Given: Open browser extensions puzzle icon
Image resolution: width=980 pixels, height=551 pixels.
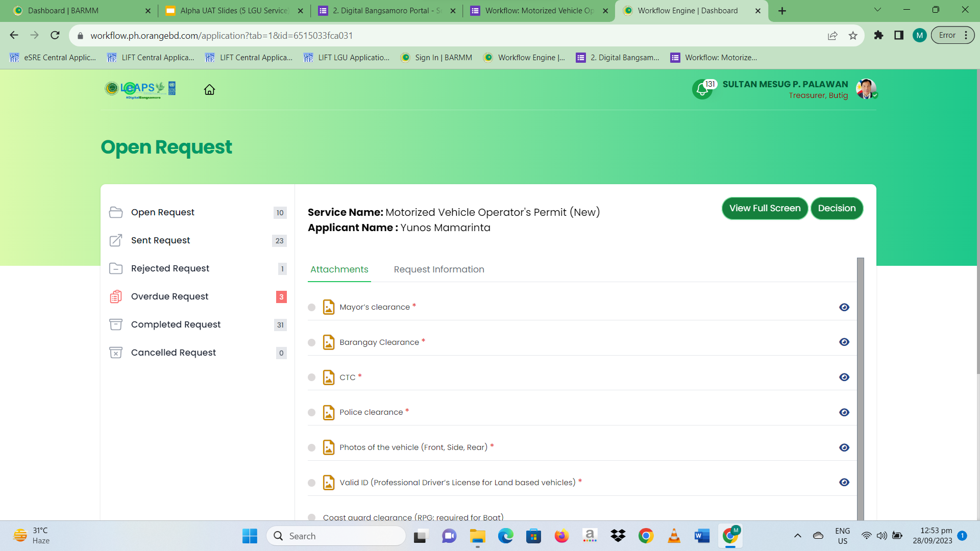Looking at the screenshot, I should [878, 35].
